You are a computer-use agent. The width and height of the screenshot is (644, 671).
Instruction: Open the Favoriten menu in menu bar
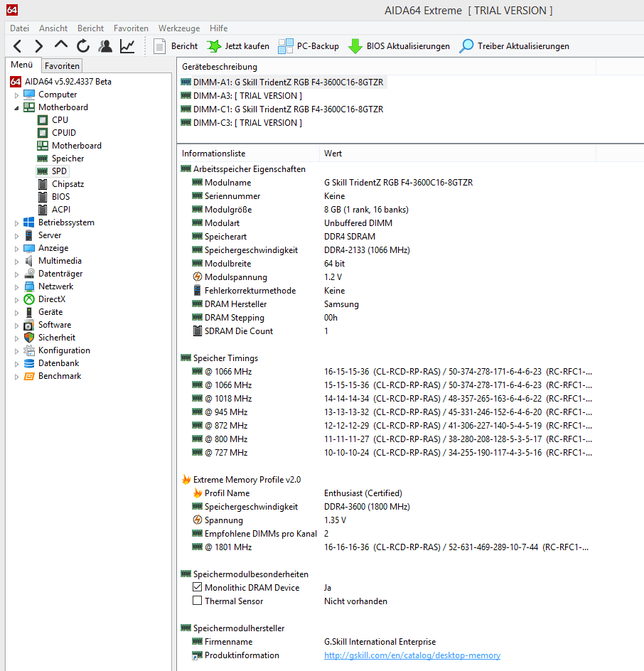pyautogui.click(x=131, y=28)
